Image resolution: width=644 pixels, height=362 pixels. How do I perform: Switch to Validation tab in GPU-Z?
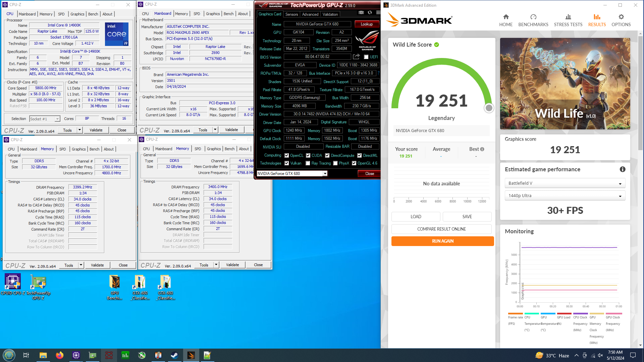click(330, 14)
